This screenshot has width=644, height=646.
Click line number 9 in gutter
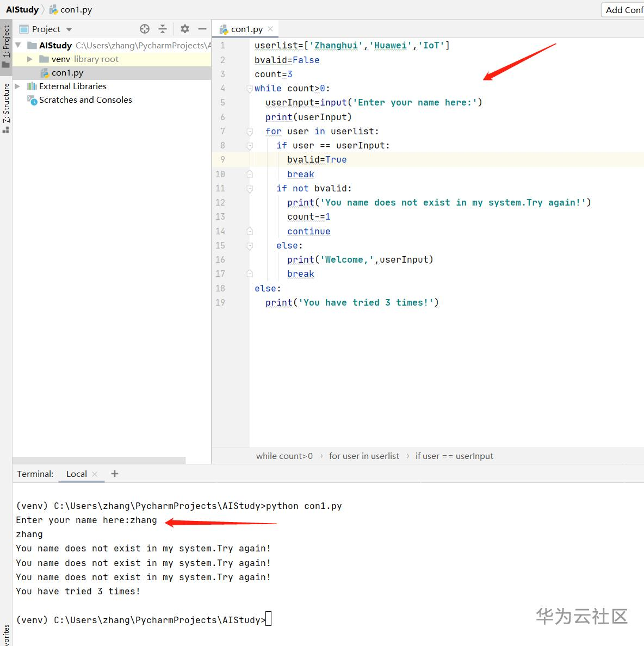222,159
